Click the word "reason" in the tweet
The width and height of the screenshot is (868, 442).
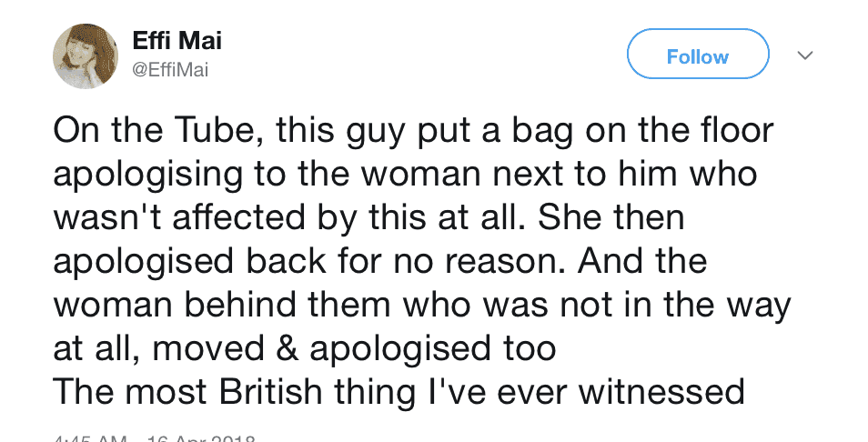click(506, 261)
